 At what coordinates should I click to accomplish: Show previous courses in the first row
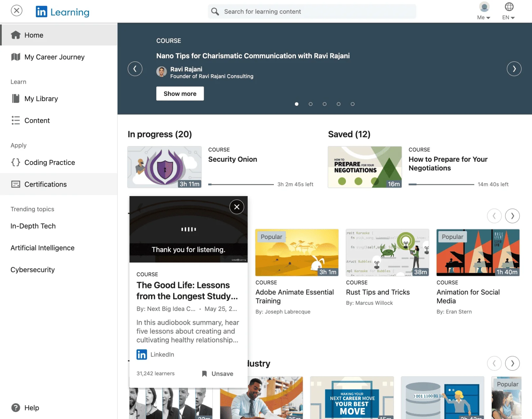pos(494,216)
